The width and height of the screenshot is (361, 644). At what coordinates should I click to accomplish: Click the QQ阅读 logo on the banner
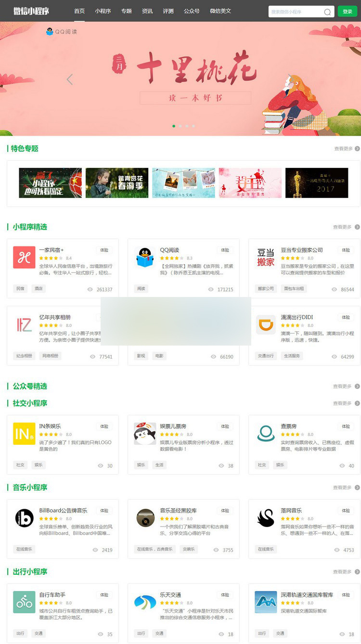pyautogui.click(x=61, y=31)
